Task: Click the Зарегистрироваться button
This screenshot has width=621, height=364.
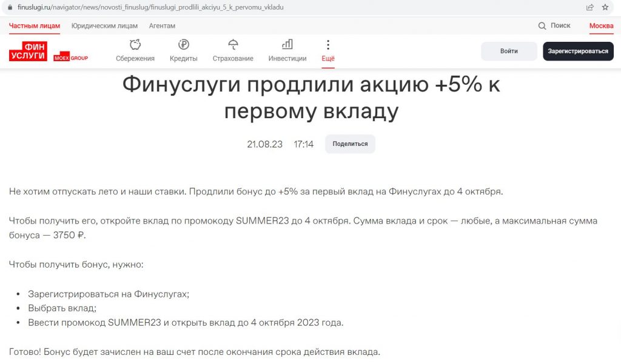Action: click(578, 51)
